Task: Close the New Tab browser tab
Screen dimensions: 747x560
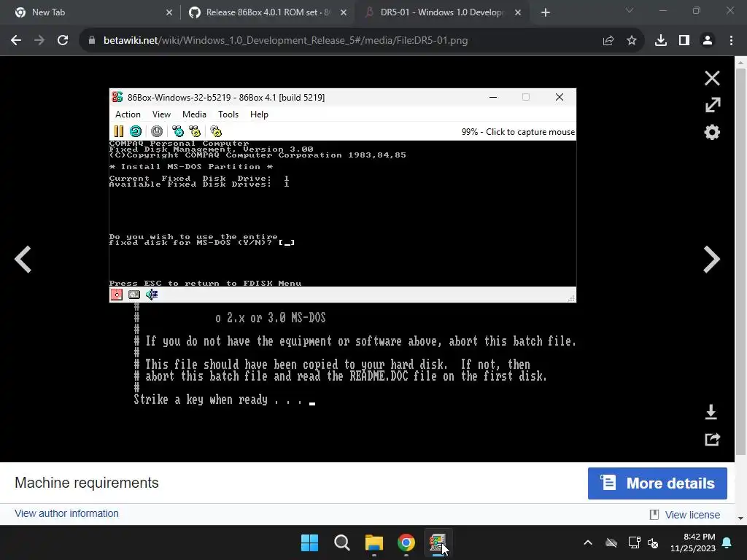Action: pyautogui.click(x=169, y=12)
